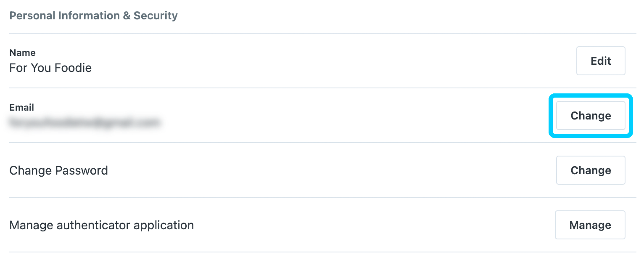Screen dimensions: 644x260
Task: Click the Change Password row label
Action: 58,170
